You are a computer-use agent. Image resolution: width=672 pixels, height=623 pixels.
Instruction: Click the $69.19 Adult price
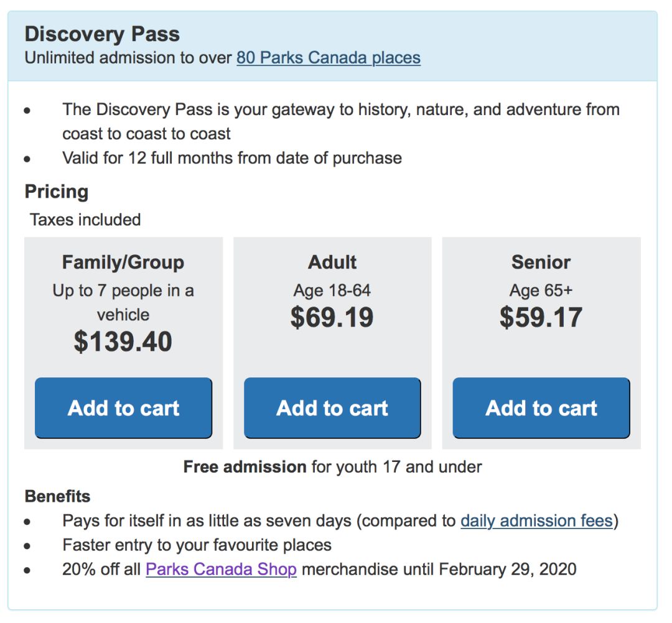(332, 318)
